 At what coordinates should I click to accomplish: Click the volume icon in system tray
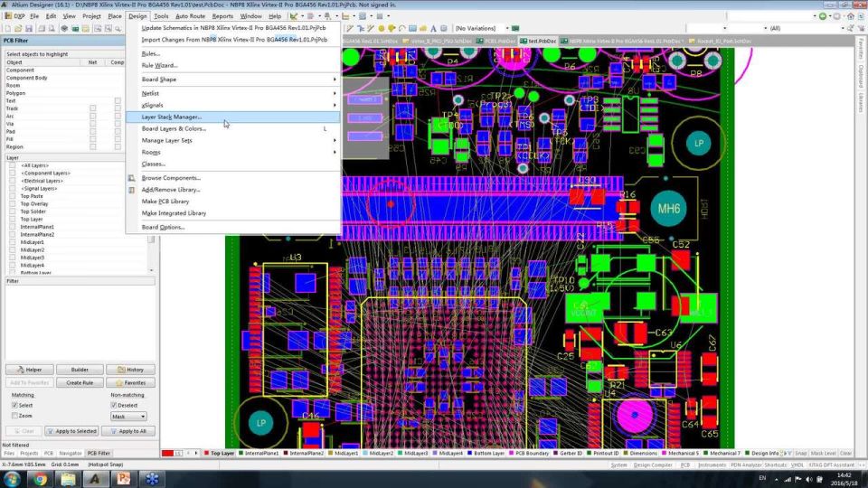coord(808,479)
